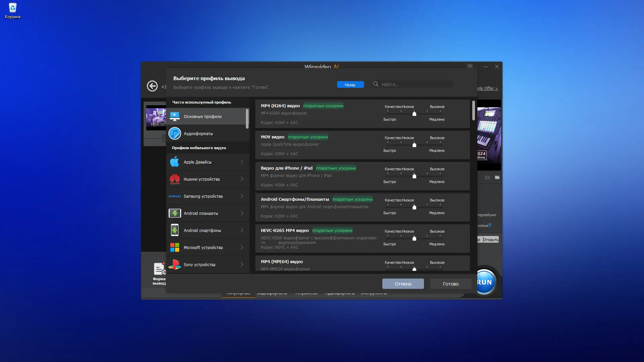Open the Recycle Bin on desktop
Image resolution: width=644 pixels, height=362 pixels.
12,10
